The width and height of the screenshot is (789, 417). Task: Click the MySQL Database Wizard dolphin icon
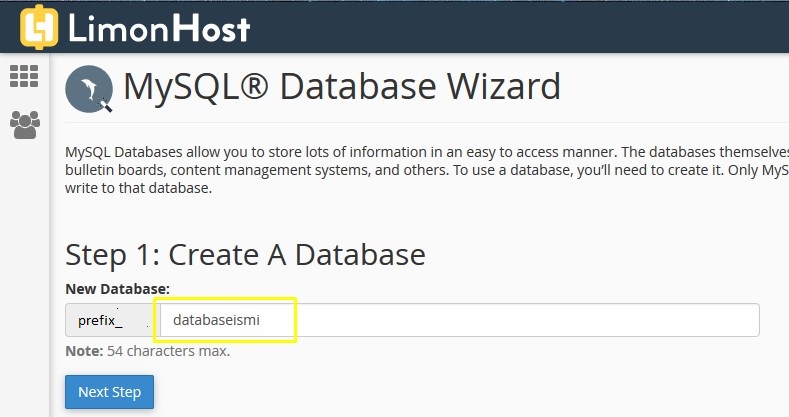pos(89,89)
